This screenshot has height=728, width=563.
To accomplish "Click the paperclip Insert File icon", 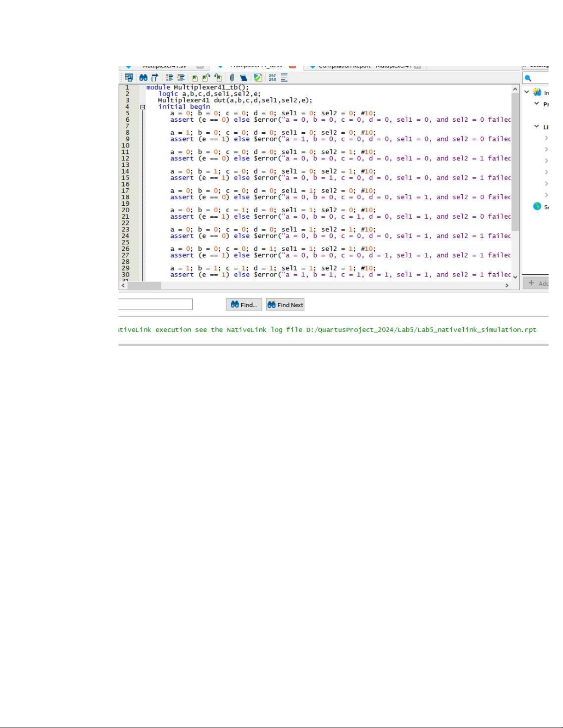I will pyautogui.click(x=232, y=78).
